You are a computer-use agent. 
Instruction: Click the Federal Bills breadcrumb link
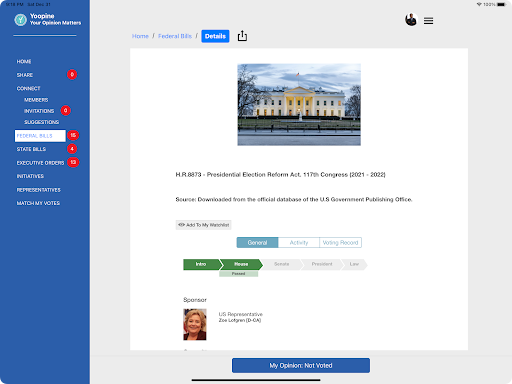[175, 36]
